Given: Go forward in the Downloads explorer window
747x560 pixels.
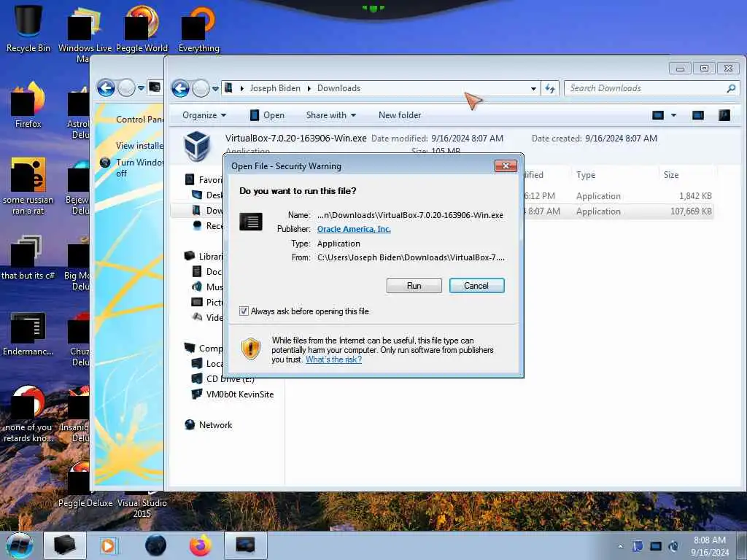Looking at the screenshot, I should [201, 88].
